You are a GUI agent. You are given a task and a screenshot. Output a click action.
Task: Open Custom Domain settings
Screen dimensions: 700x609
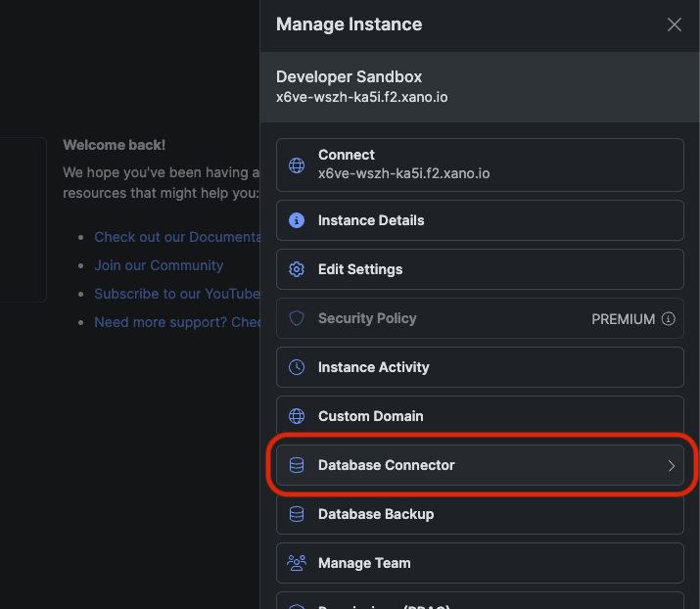(x=480, y=416)
